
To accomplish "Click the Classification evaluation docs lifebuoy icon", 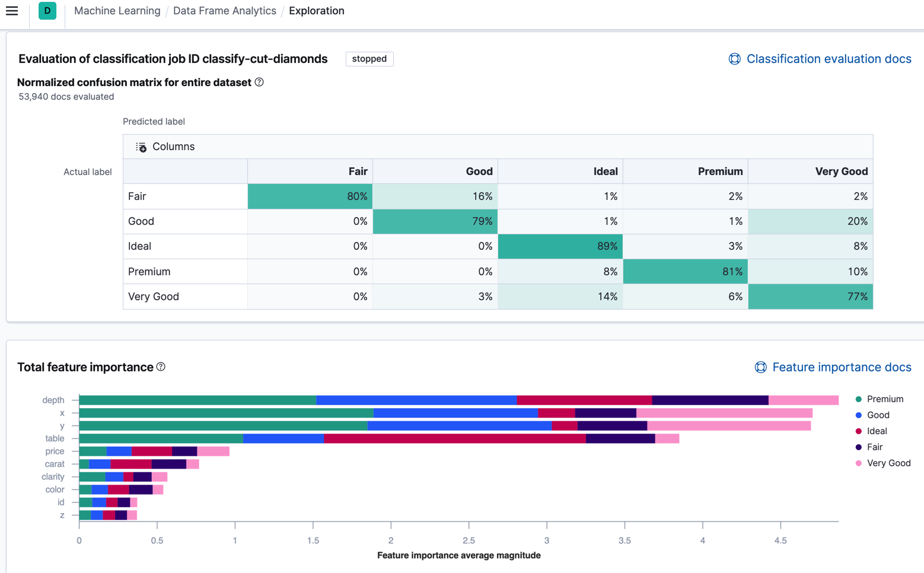I will [734, 59].
